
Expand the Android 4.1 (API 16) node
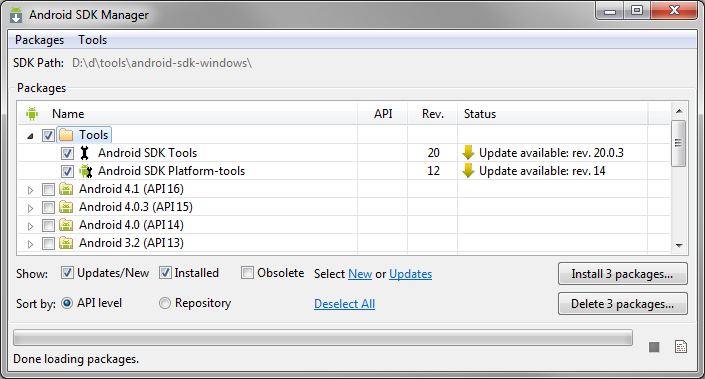[30, 190]
